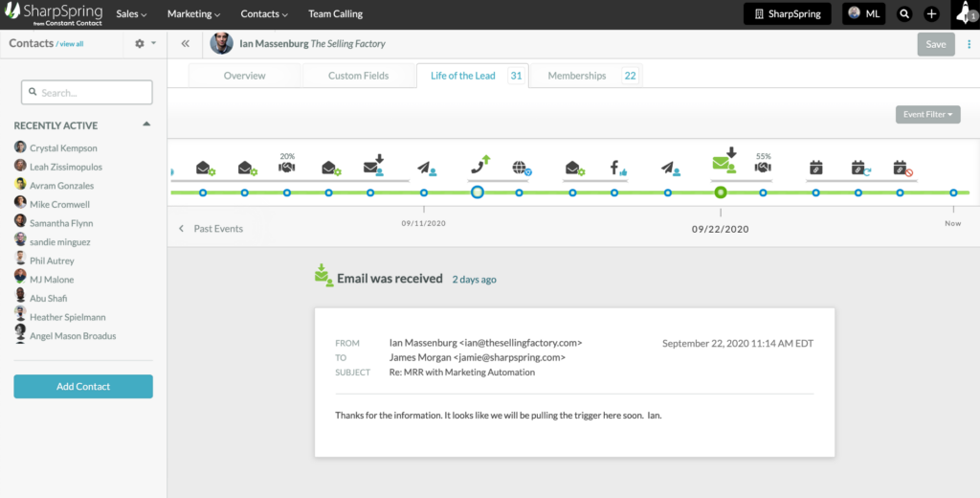Open contact Phil Autrey
980x498 pixels.
click(x=52, y=260)
